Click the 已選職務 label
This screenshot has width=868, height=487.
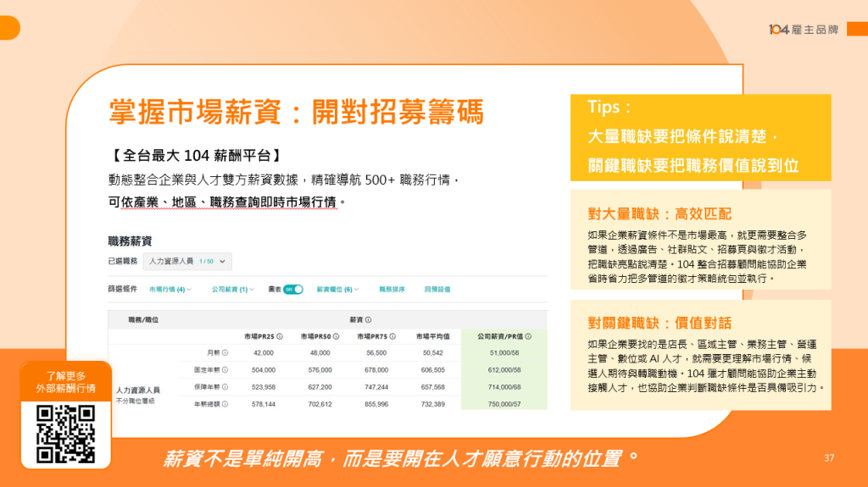pos(122,261)
